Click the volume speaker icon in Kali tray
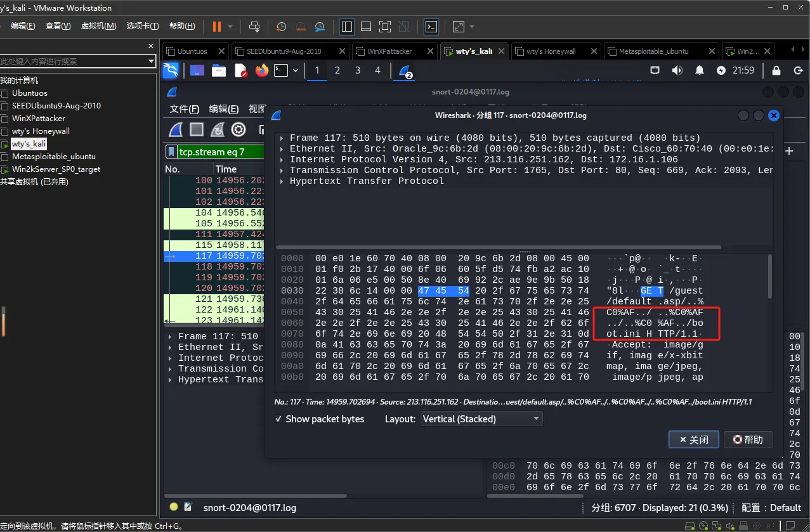810x532 pixels. tap(678, 70)
